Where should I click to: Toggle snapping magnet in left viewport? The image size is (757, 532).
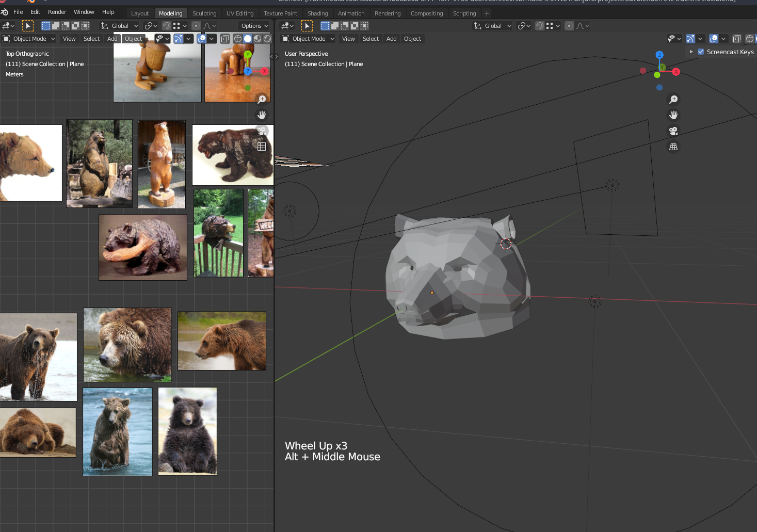coord(167,26)
